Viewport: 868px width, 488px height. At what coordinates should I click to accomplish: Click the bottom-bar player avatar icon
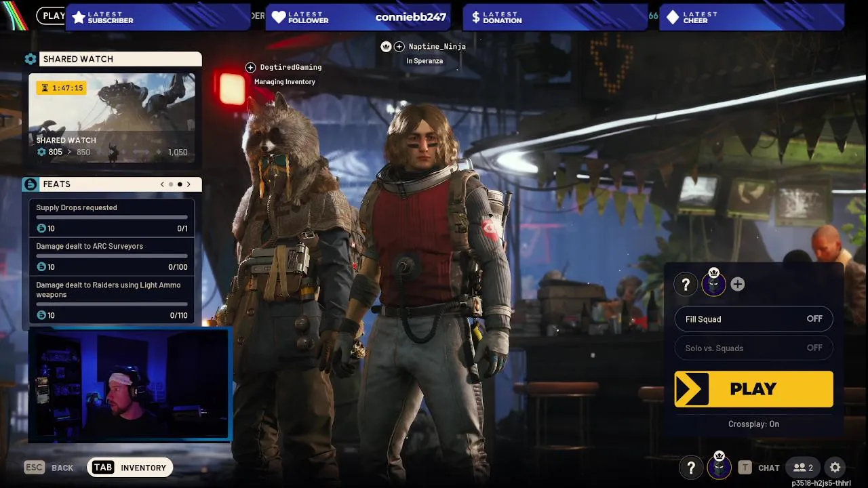[x=719, y=466]
